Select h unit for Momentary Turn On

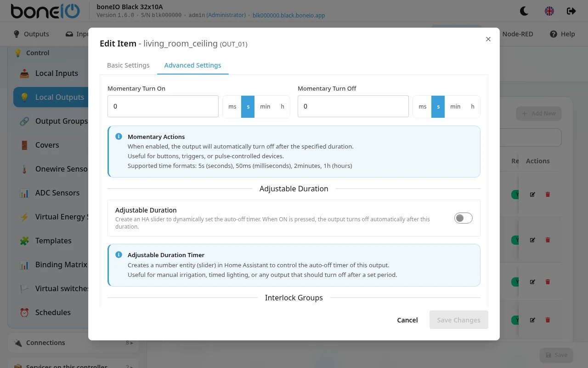point(283,106)
